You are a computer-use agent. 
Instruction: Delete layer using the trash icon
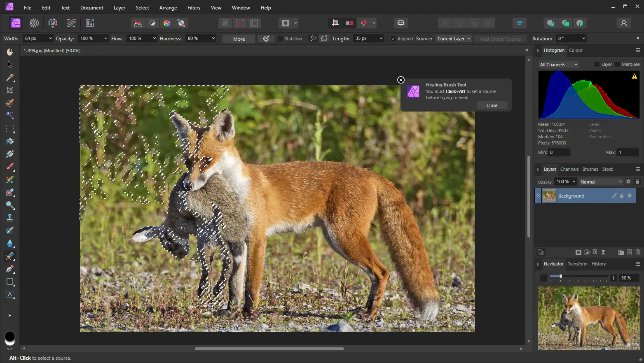pos(637,252)
